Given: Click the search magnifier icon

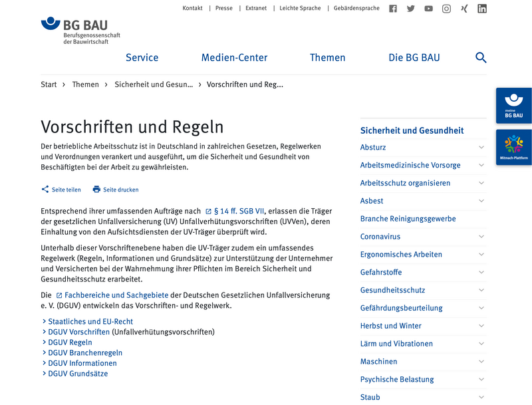Looking at the screenshot, I should 481,58.
